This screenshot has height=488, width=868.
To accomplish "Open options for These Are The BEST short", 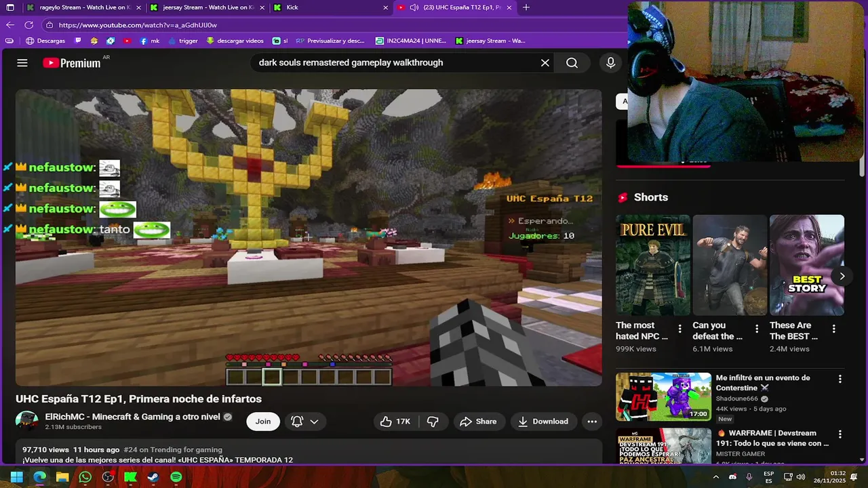I will 833,329.
